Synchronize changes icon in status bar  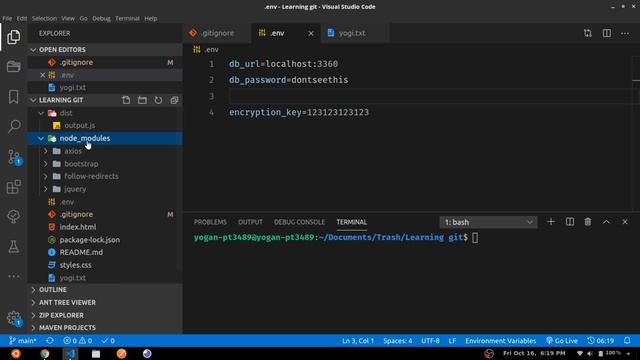[50, 340]
